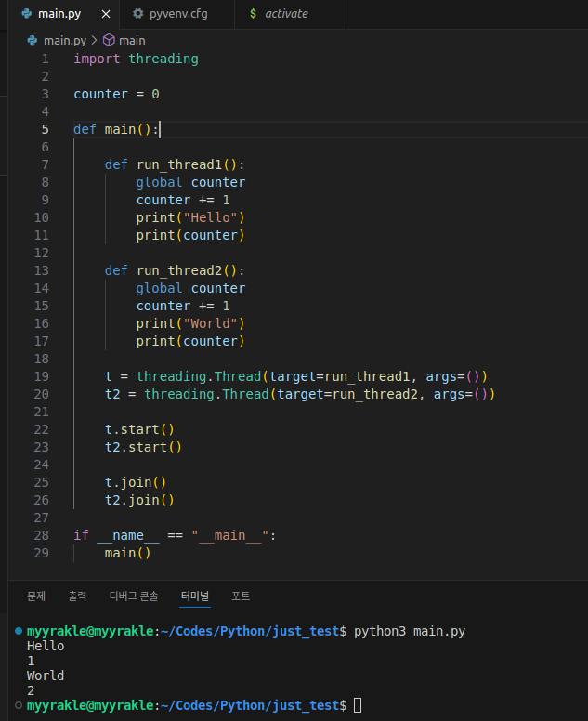588x721 pixels.
Task: Switch to the 디버그 콘솔 panel tab
Action: [134, 596]
